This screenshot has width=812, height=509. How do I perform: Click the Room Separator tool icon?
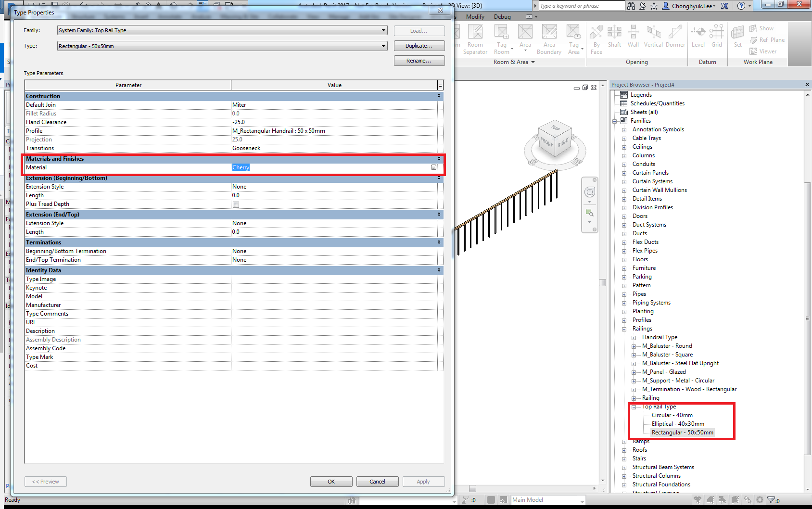click(475, 32)
